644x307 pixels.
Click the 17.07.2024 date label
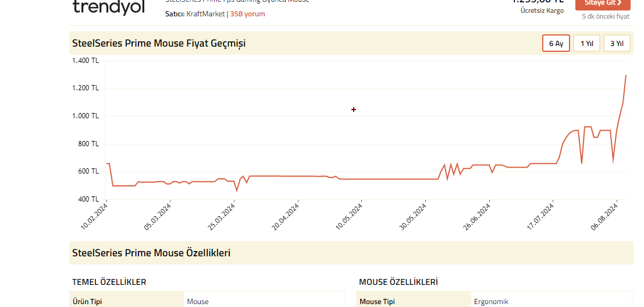point(541,217)
